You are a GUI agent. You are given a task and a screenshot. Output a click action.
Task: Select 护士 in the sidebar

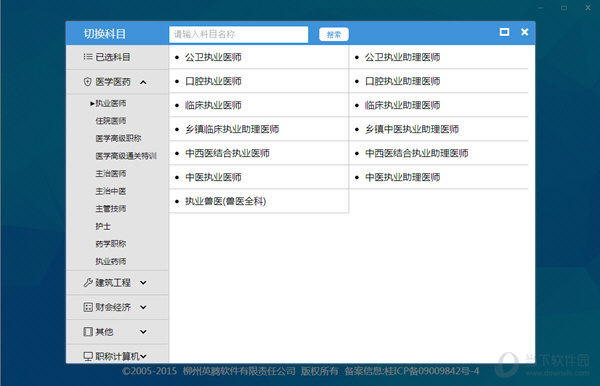coord(103,226)
